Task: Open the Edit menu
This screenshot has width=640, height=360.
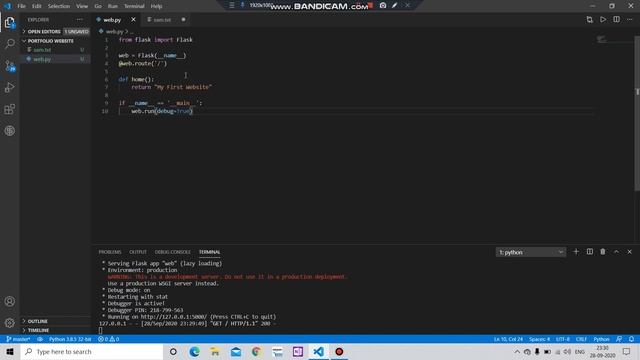Action: (37, 6)
